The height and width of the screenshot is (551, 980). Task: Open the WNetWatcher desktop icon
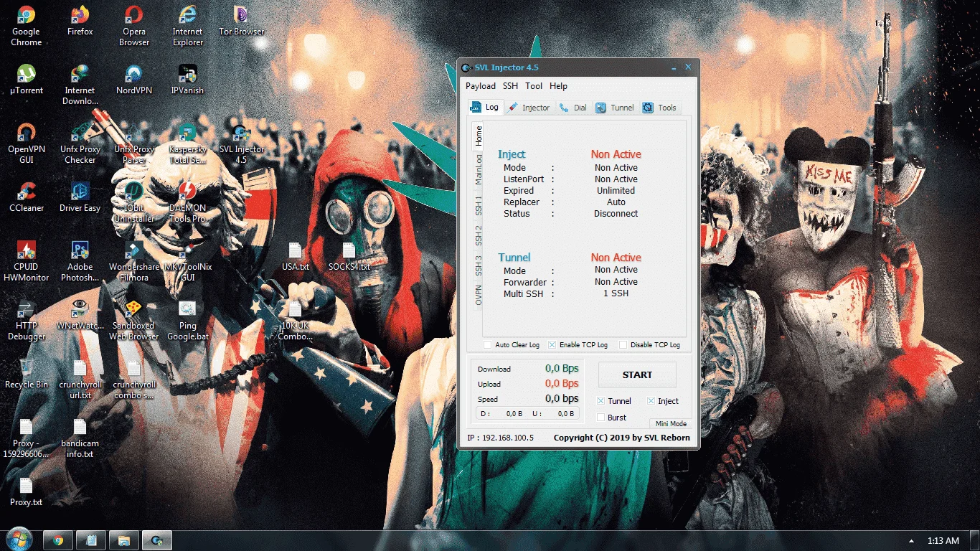tap(80, 315)
